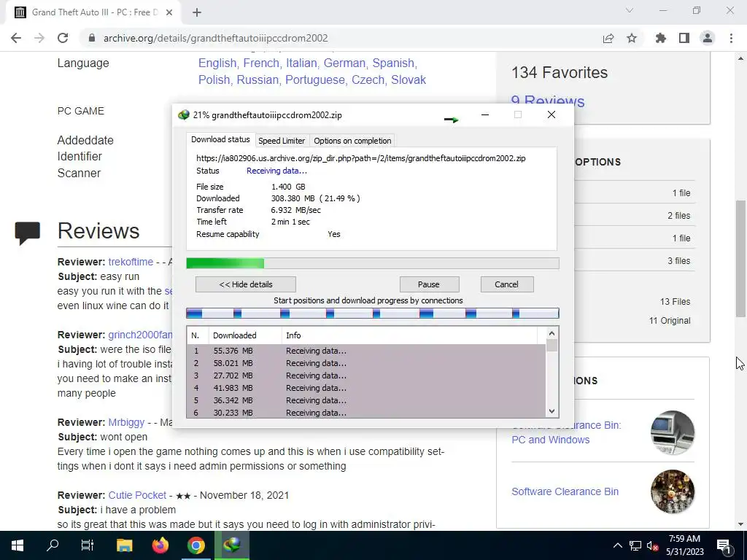Click the Downloaded column header

(x=245, y=335)
